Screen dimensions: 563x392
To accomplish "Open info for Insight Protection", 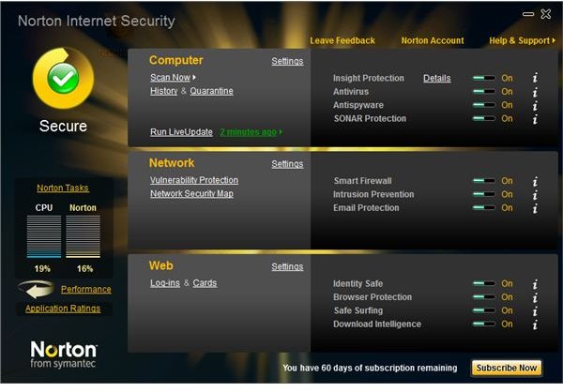I will [x=535, y=78].
